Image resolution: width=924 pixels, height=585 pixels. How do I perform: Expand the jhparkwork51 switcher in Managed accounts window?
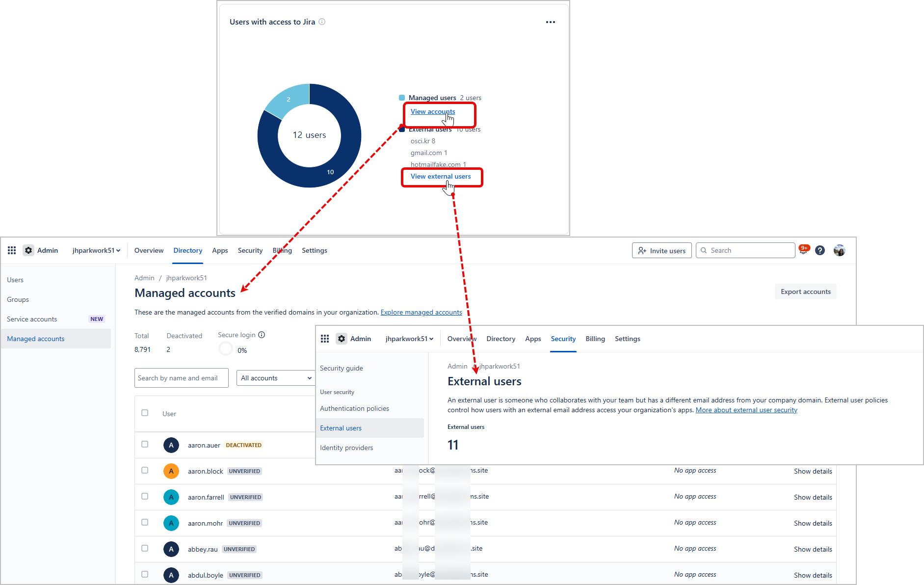coord(96,250)
